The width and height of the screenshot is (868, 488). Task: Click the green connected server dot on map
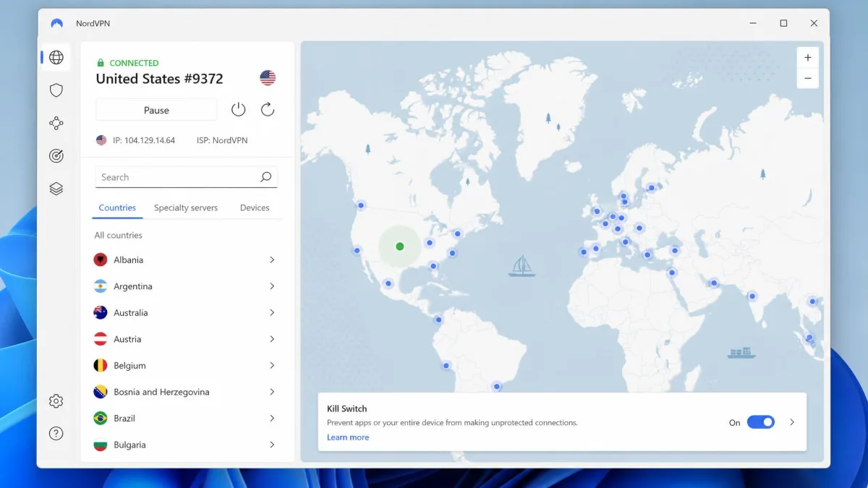coord(400,247)
